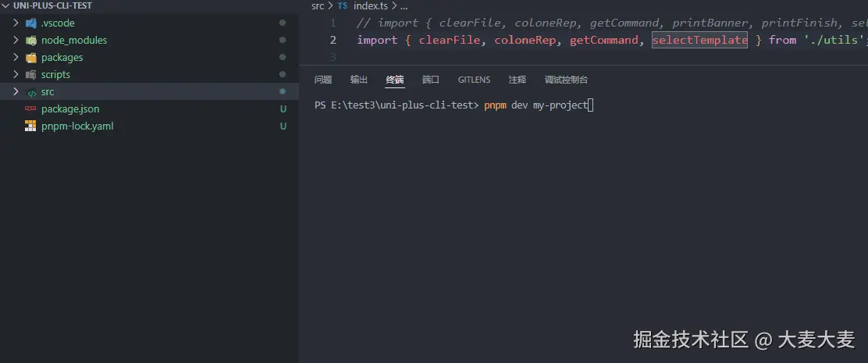Click printBanner in the commented line 1
This screenshot has height=363, width=868.
tap(710, 23)
